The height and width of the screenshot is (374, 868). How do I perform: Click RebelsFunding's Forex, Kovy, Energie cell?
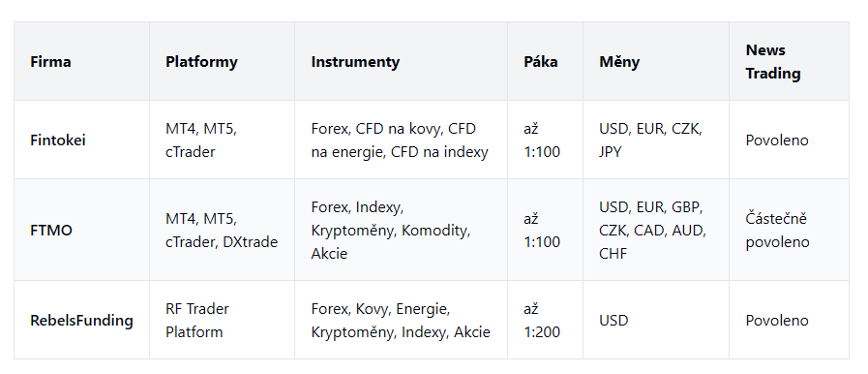(x=401, y=321)
